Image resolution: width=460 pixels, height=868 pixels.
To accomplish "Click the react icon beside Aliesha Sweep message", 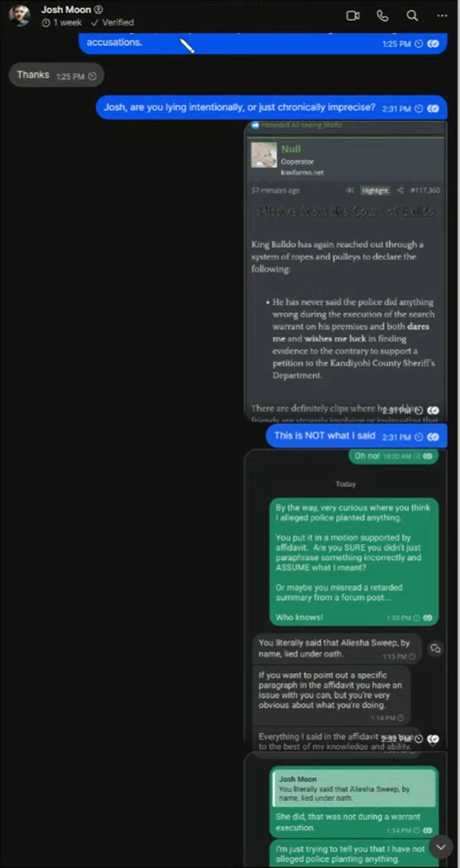I will (x=435, y=648).
